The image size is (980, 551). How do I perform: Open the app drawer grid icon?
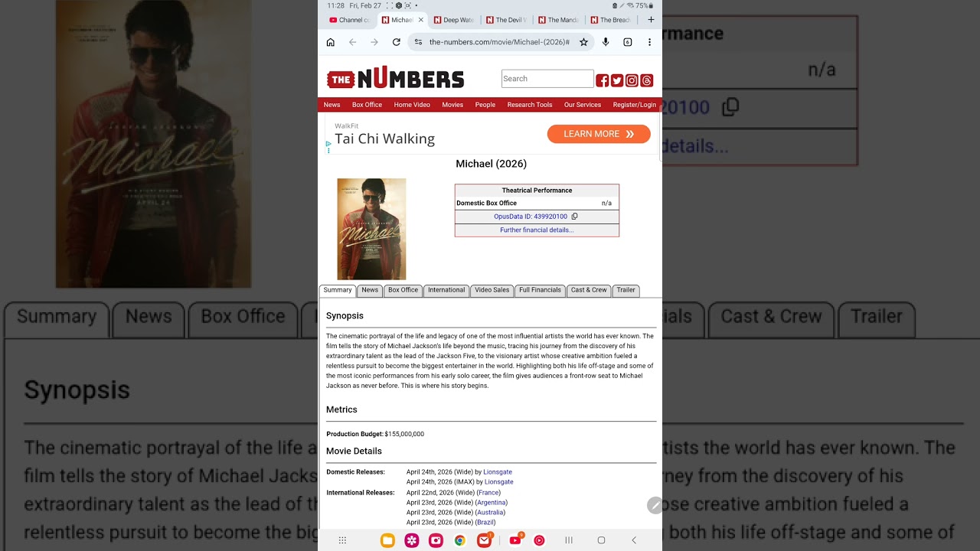coord(342,540)
